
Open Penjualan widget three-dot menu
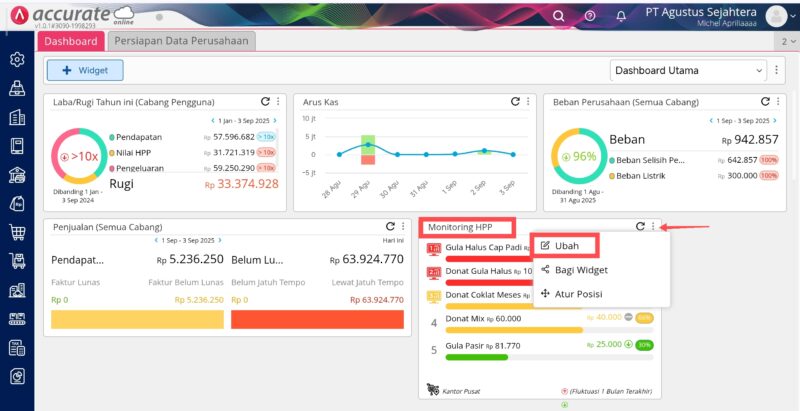(x=403, y=227)
